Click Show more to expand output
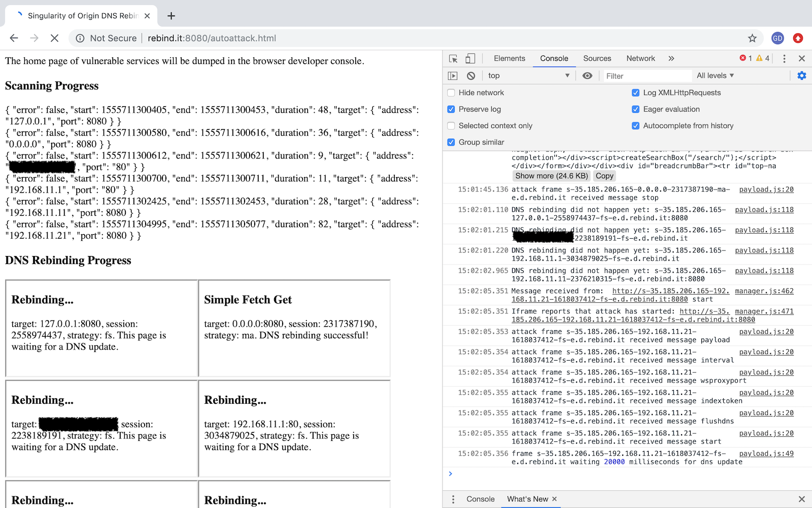Viewport: 812px width, 508px height. pos(551,175)
